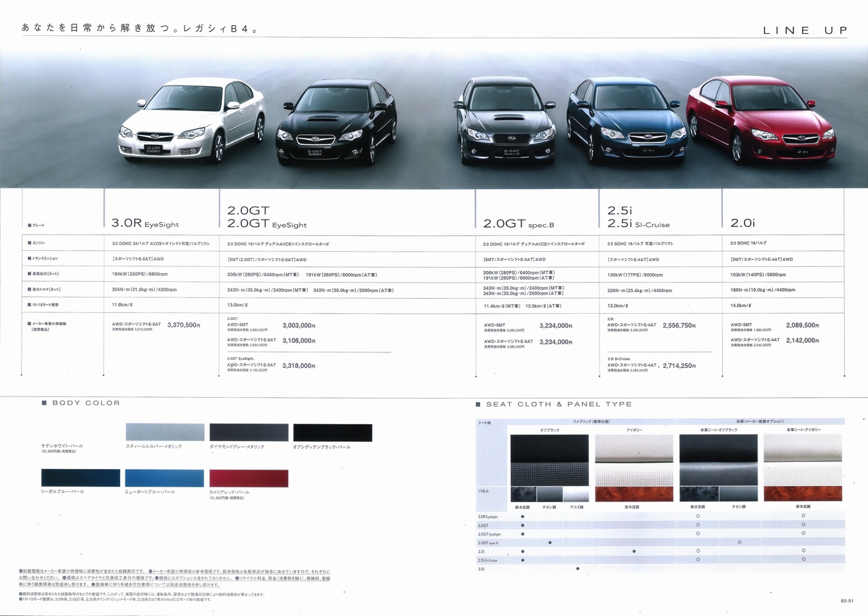This screenshot has height=616, width=868.
Task: Click the grey 2.0GT spec.B car photo
Action: (x=505, y=121)
